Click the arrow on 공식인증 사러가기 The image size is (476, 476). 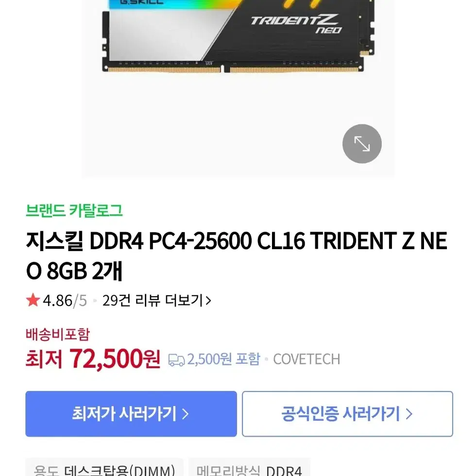tap(409, 414)
